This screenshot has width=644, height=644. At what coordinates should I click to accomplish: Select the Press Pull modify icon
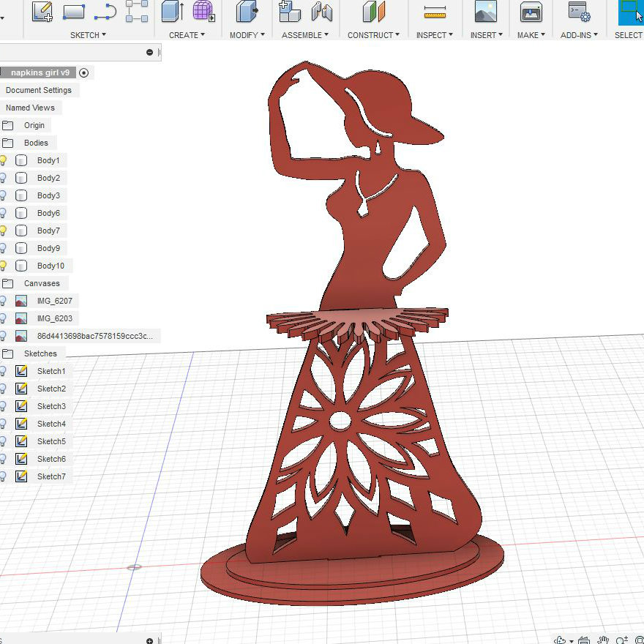[x=247, y=11]
